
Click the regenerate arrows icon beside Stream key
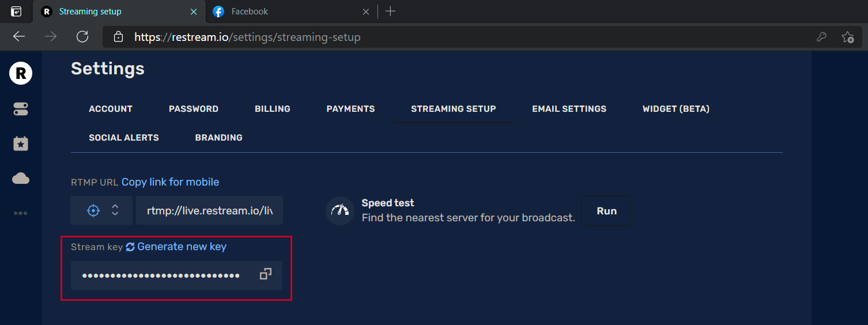(130, 247)
